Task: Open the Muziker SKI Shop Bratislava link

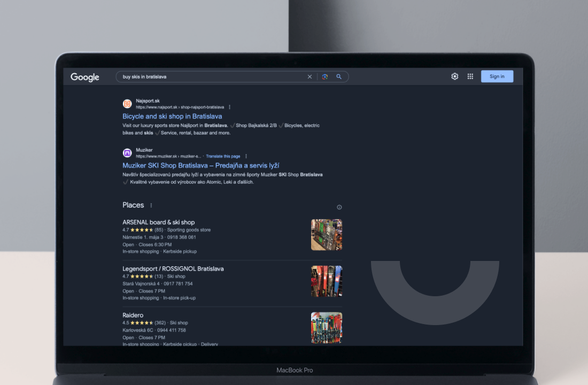Action: coord(200,165)
